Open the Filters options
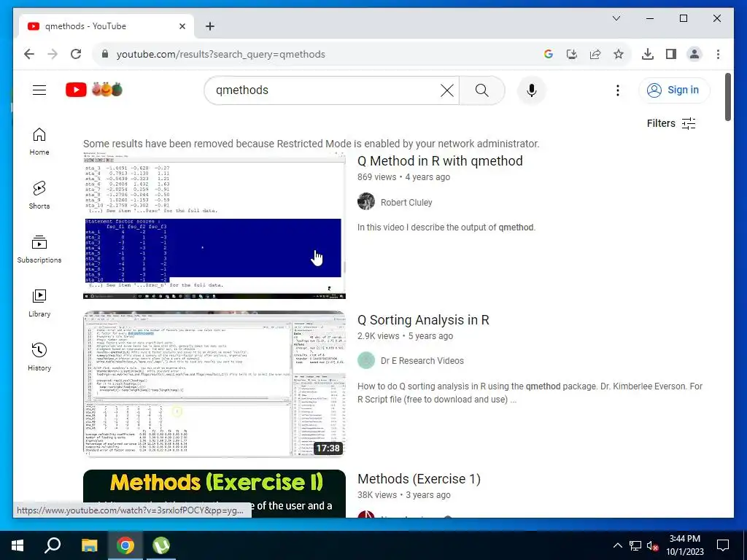This screenshot has width=747, height=560. click(671, 123)
